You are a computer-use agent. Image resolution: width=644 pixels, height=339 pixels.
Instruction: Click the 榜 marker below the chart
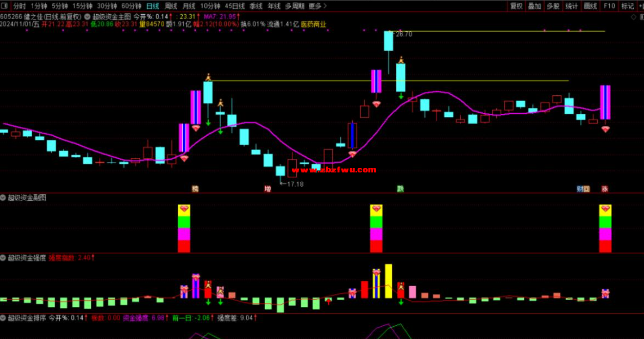pos(195,189)
